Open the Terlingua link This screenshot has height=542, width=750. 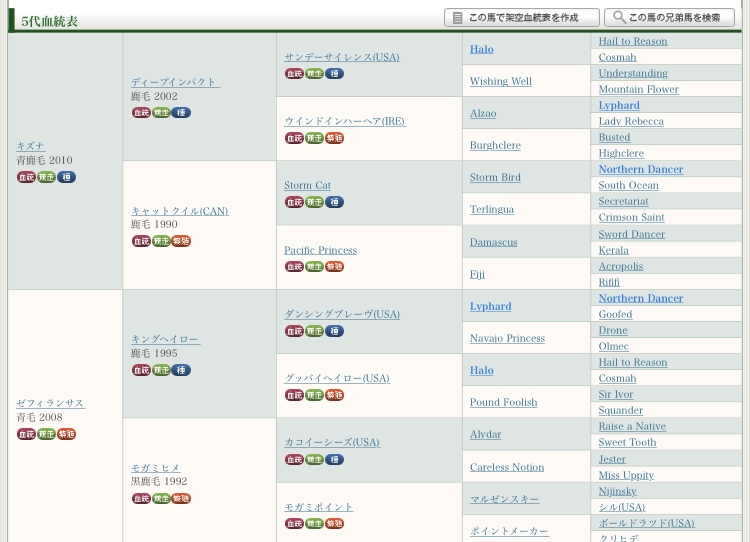[x=492, y=210]
